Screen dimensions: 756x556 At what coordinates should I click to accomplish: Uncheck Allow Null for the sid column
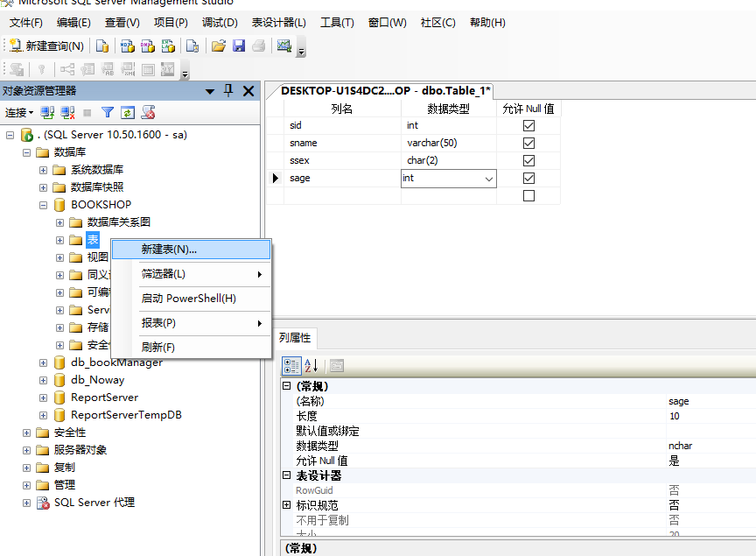528,125
